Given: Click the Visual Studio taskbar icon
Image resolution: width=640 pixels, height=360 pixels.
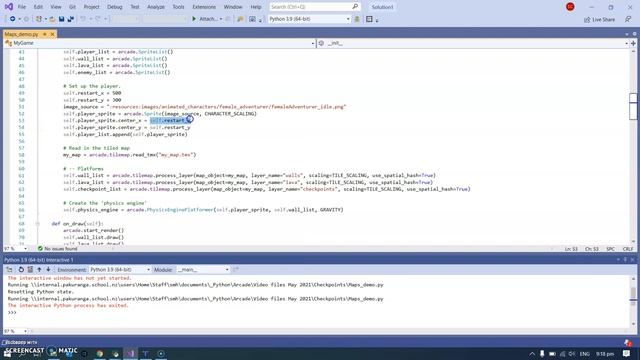Looking at the screenshot, I should [131, 353].
